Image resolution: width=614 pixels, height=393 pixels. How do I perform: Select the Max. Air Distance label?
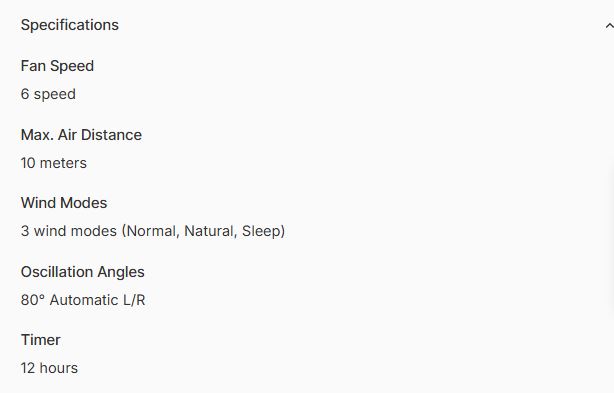click(x=81, y=135)
